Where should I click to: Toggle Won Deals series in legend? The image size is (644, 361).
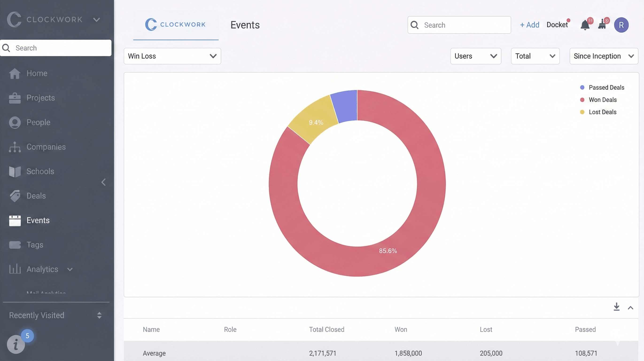pos(602,100)
